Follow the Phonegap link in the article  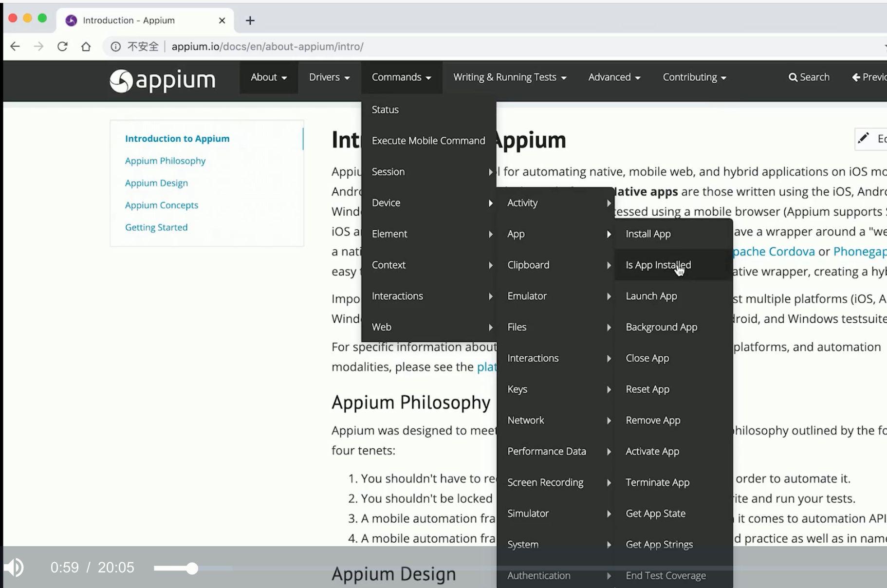[860, 252]
